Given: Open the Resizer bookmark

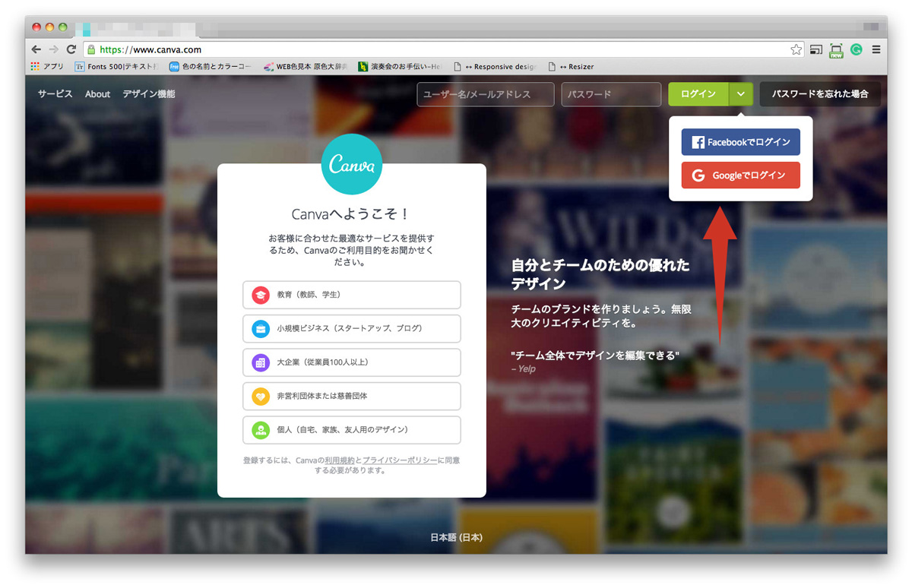Looking at the screenshot, I should click(571, 67).
